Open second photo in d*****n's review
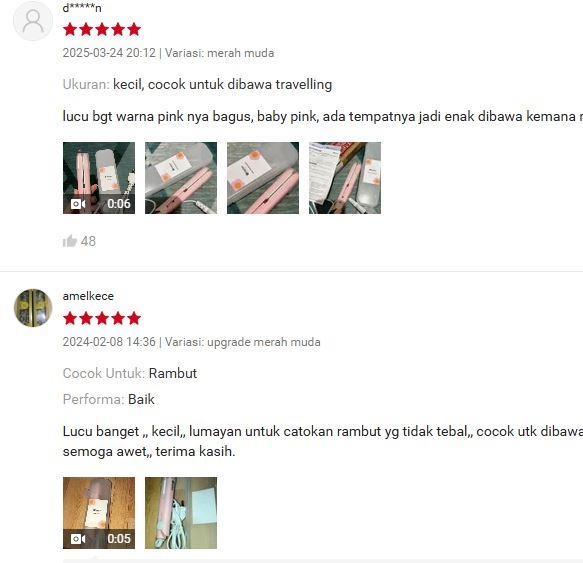 pyautogui.click(x=181, y=178)
